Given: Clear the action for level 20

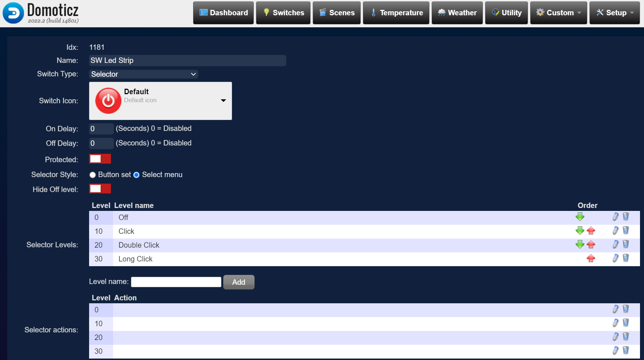Looking at the screenshot, I should coord(626,337).
